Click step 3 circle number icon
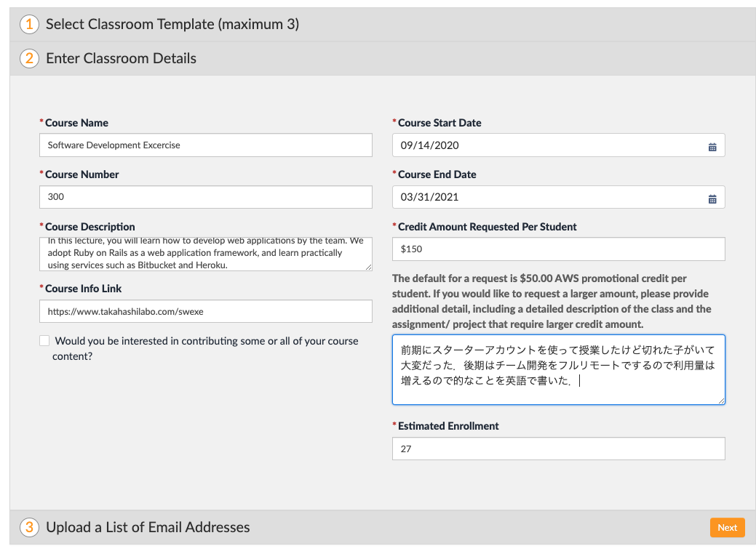The width and height of the screenshot is (756, 554). (x=29, y=527)
